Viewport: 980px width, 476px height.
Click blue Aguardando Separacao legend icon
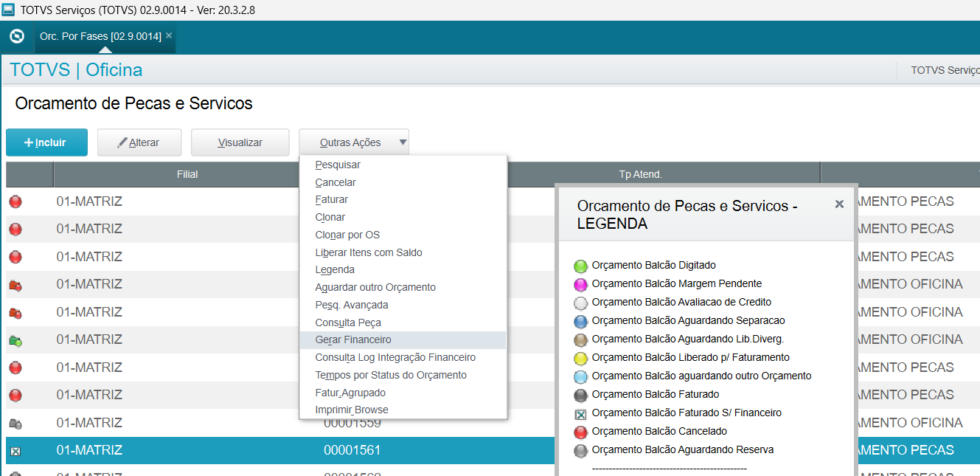(580, 321)
